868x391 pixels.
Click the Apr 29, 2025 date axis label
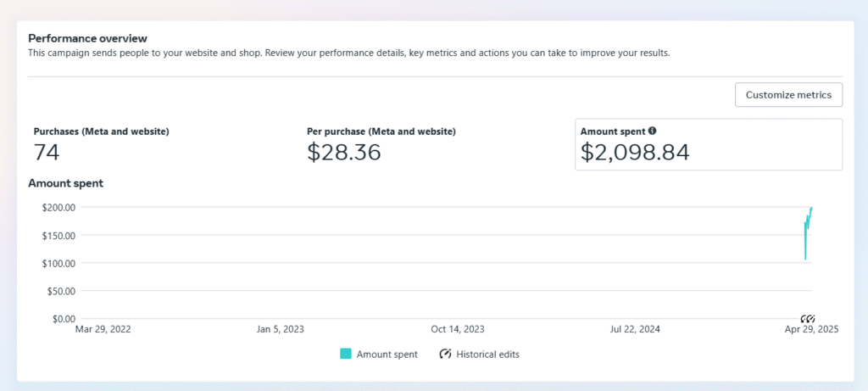811,329
